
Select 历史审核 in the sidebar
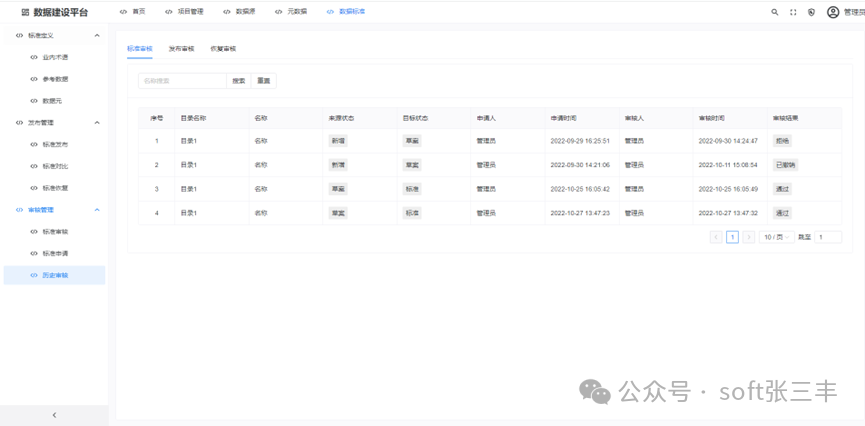pos(54,275)
